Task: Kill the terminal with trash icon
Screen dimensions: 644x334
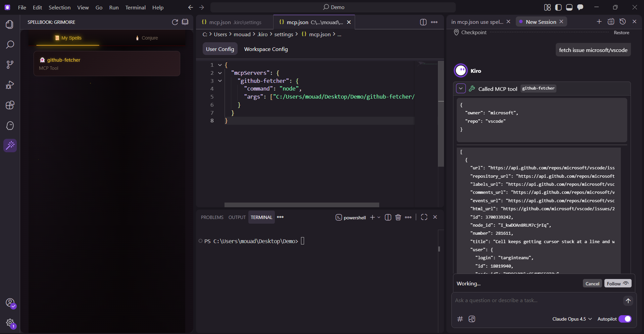Action: tap(398, 217)
